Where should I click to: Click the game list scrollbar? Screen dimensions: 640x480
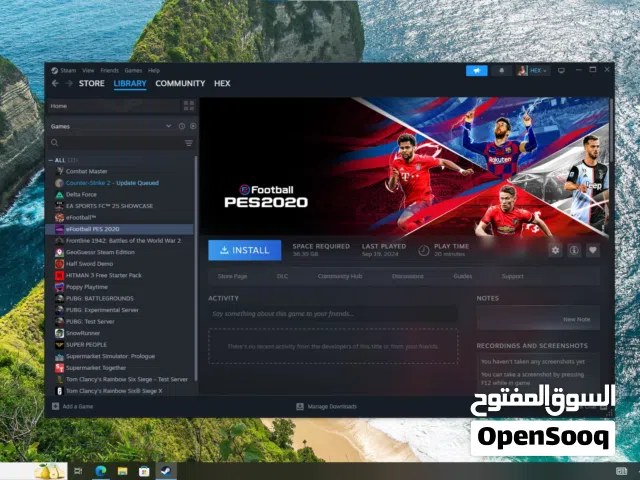click(196, 268)
